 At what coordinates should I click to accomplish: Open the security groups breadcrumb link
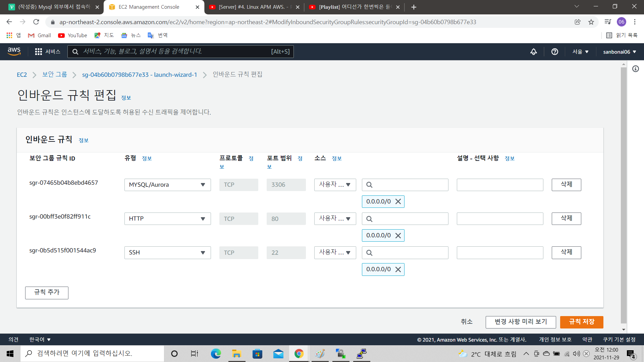tap(54, 74)
